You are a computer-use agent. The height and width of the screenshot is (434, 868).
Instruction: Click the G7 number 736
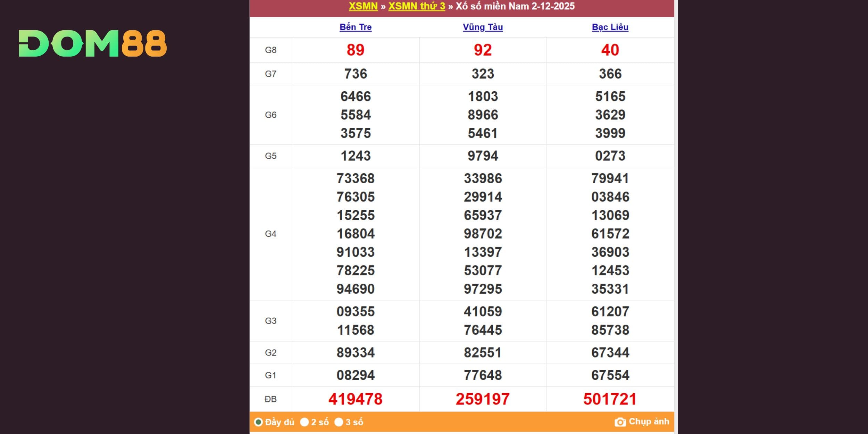coord(356,74)
